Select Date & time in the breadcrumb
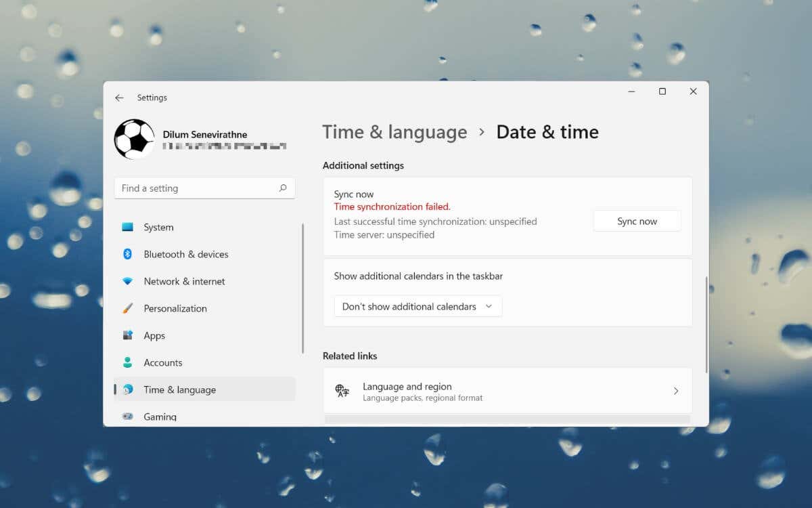Viewport: 812px width, 508px height. tap(547, 132)
